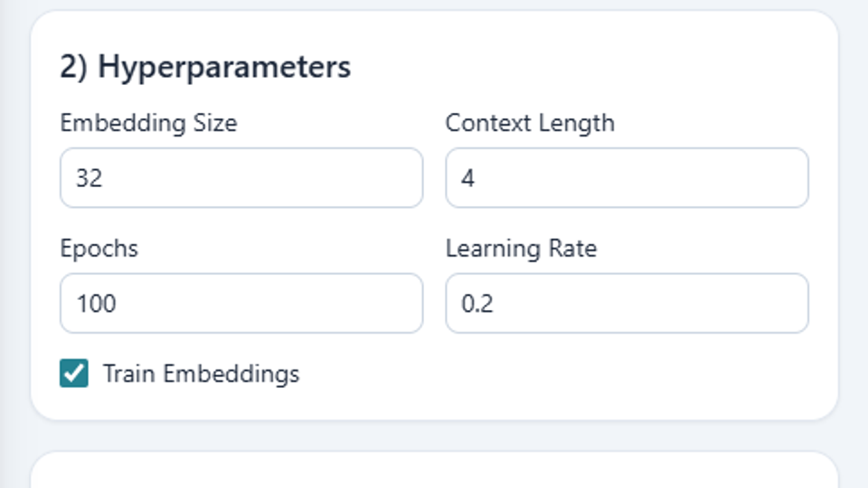Screen dimensions: 868x488
Task: Click into the Context Length field
Action: (x=627, y=178)
